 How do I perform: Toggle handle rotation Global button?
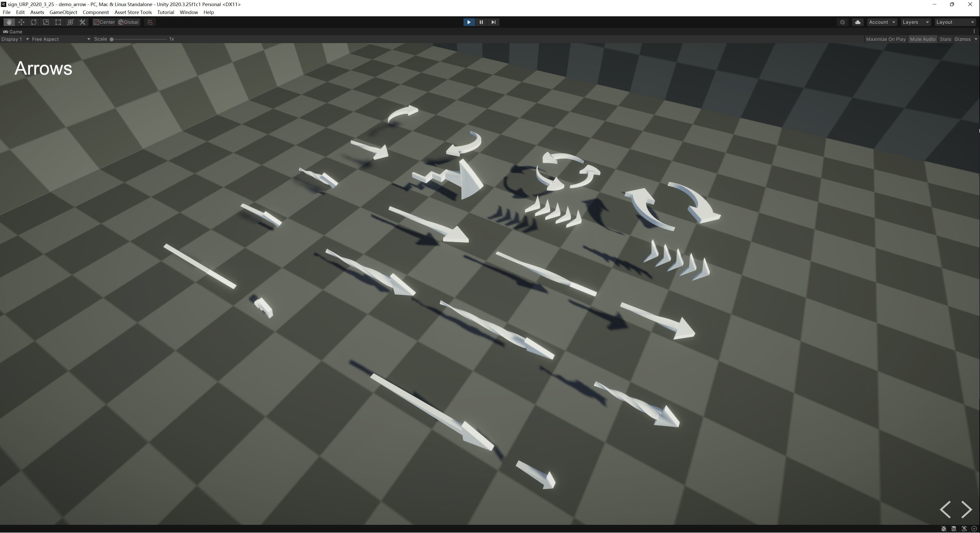[128, 22]
